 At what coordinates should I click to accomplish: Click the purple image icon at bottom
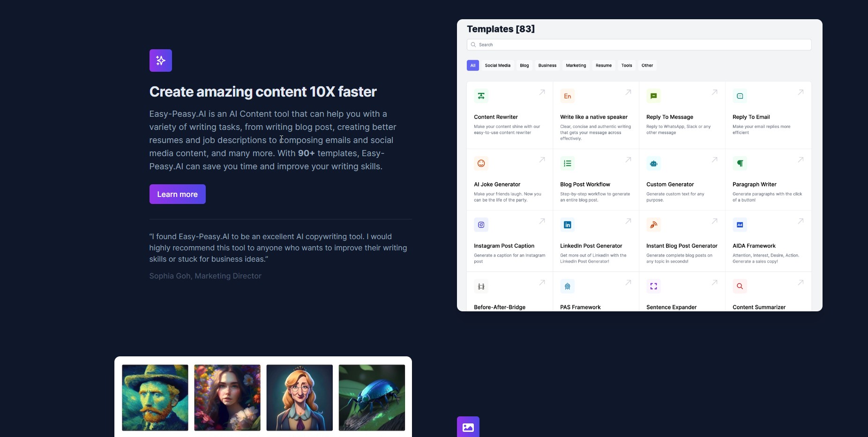pos(468,427)
